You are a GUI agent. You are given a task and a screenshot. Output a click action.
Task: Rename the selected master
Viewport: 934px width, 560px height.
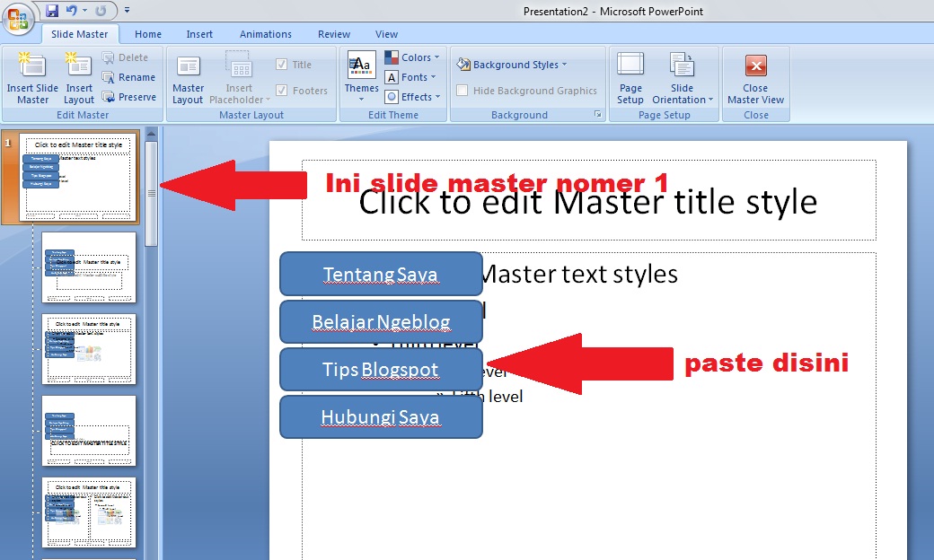[128, 77]
